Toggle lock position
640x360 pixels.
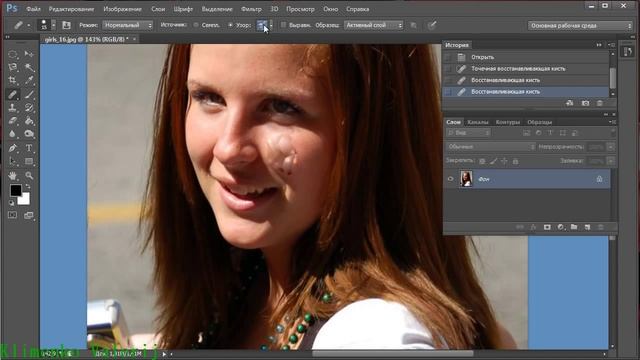pyautogui.click(x=504, y=161)
